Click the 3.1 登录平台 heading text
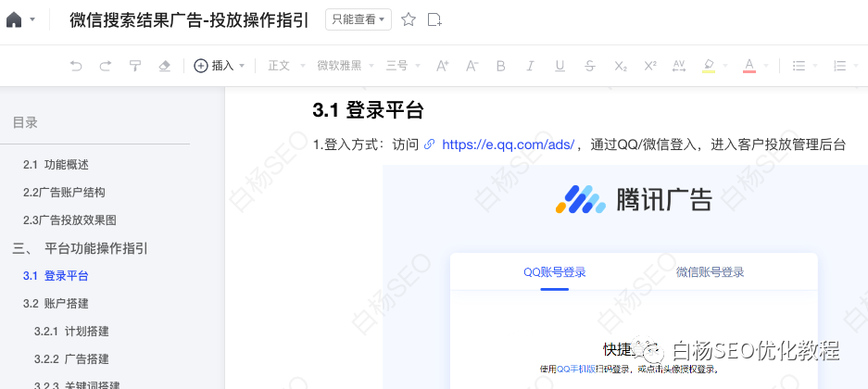The width and height of the screenshot is (868, 389). (368, 110)
